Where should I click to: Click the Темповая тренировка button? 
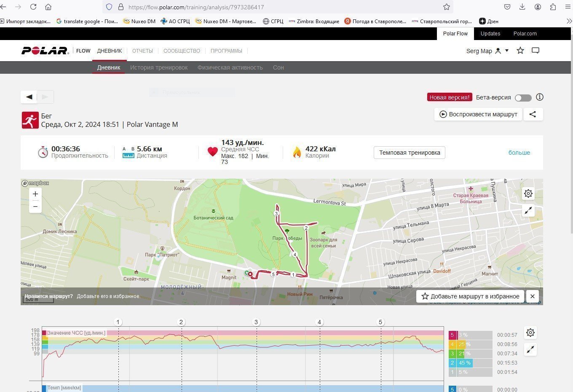coord(410,153)
